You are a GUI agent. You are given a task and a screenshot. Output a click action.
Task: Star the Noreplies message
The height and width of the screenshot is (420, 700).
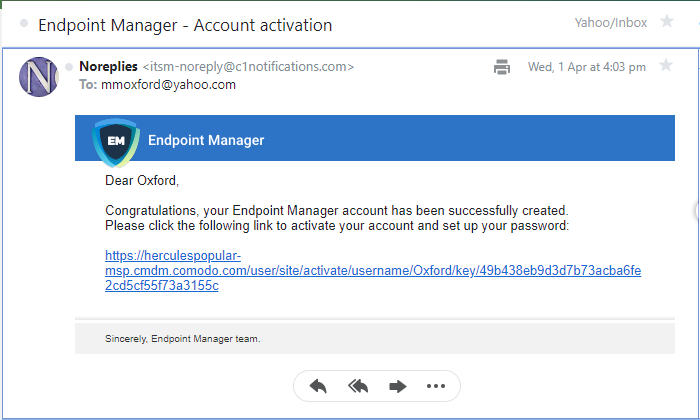coord(666,65)
